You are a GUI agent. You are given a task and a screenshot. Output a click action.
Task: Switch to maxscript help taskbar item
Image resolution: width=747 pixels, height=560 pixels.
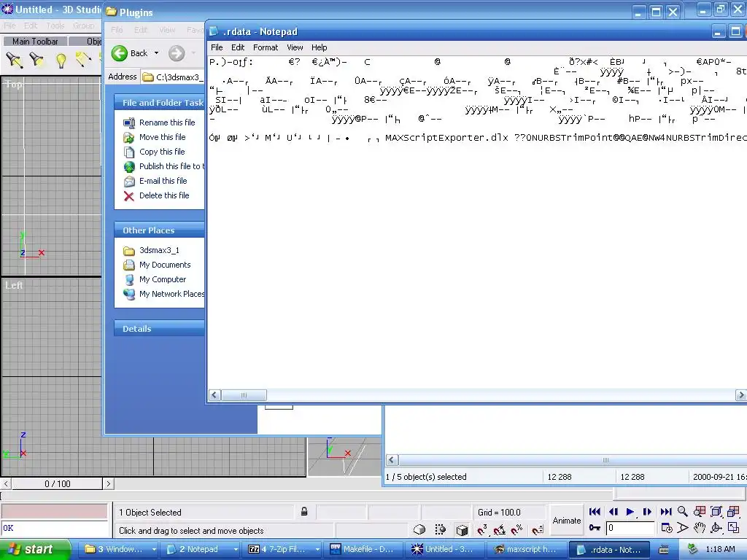tap(526, 550)
